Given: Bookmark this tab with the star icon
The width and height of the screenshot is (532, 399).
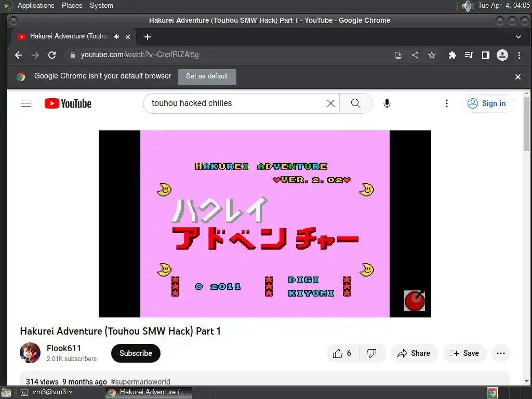Looking at the screenshot, I should 432,55.
